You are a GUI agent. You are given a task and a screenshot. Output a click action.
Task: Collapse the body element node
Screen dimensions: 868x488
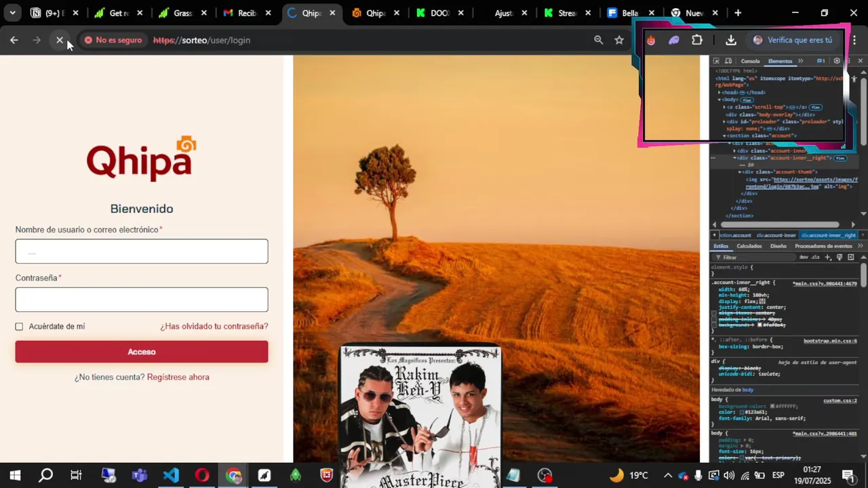click(719, 100)
